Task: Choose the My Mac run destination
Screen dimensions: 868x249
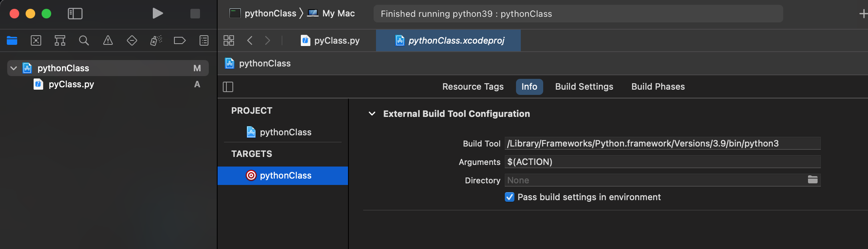Action: pos(331,14)
